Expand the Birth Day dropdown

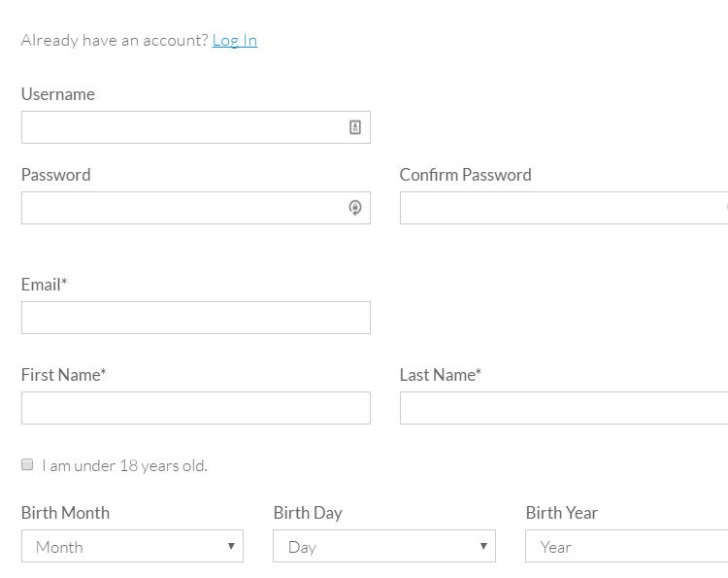click(384, 546)
